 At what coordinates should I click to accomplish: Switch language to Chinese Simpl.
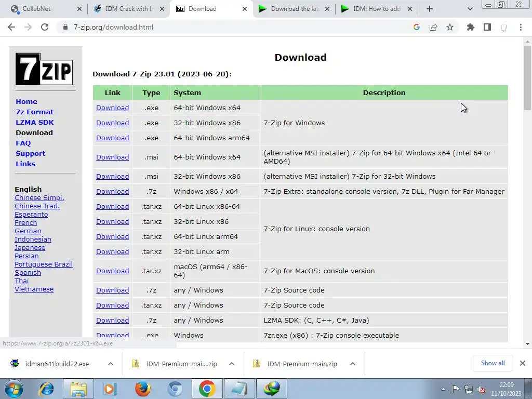coord(39,198)
